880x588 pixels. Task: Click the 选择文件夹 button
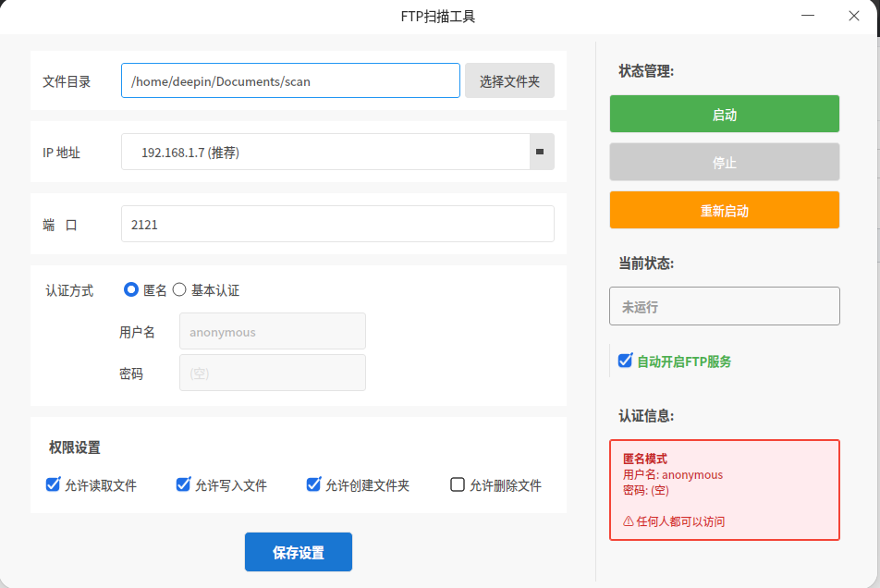coord(509,80)
